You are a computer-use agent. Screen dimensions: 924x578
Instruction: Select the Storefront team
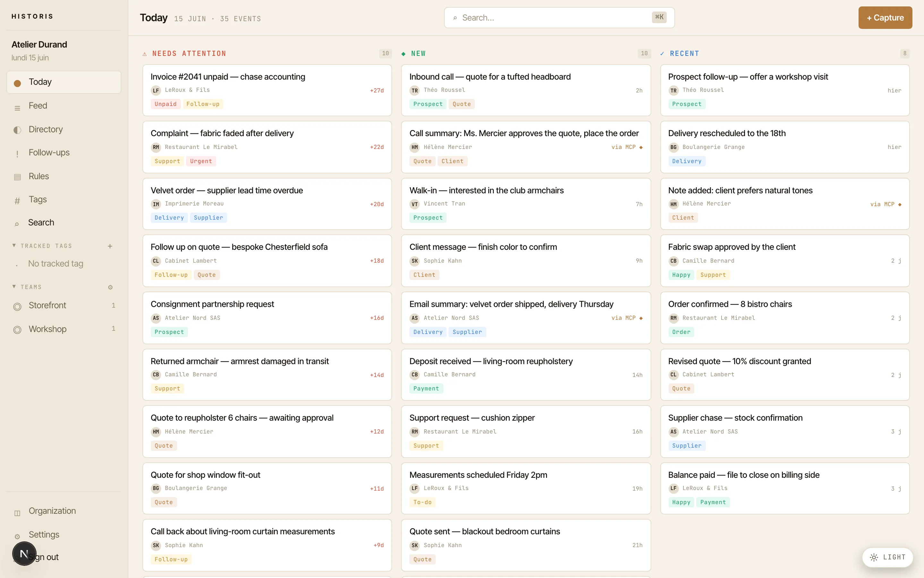(x=64, y=305)
